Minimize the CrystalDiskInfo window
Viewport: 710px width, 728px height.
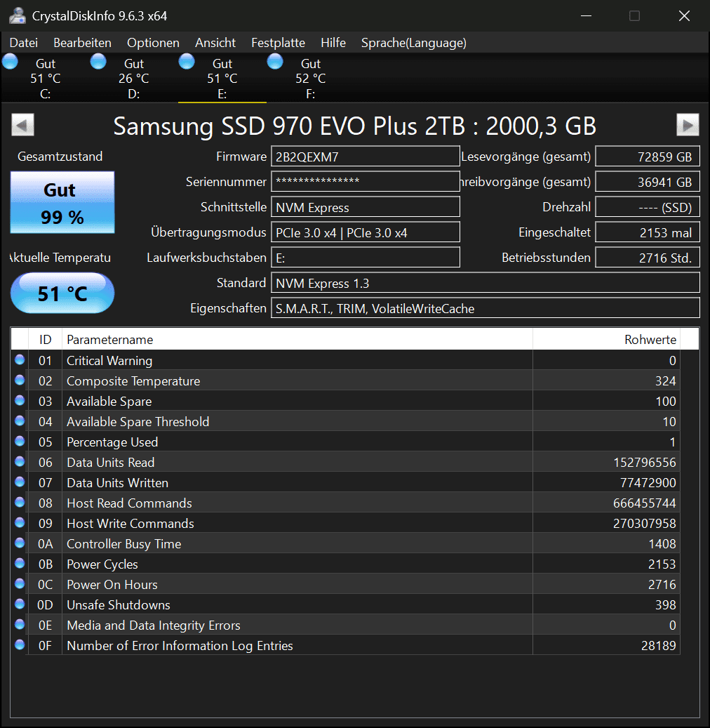click(586, 15)
